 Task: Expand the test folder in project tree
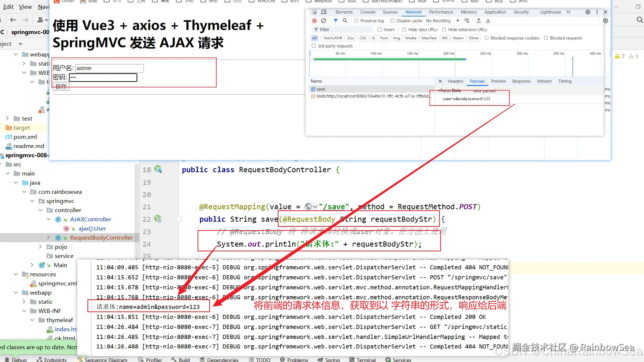point(7,118)
